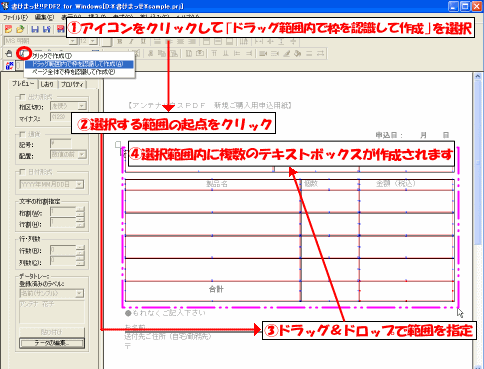This screenshot has width=484, height=369.
Task: Open the 登録済みのラベル dropdown
Action: point(79,293)
